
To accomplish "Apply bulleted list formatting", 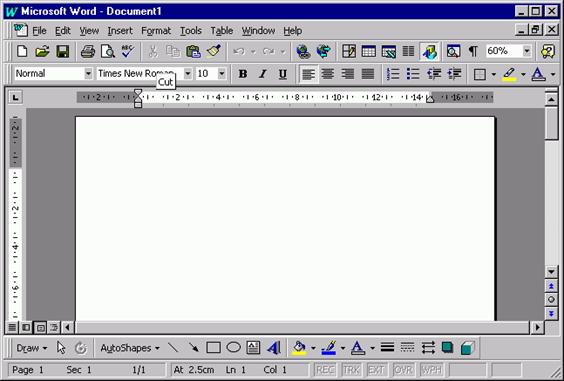I will pos(413,74).
